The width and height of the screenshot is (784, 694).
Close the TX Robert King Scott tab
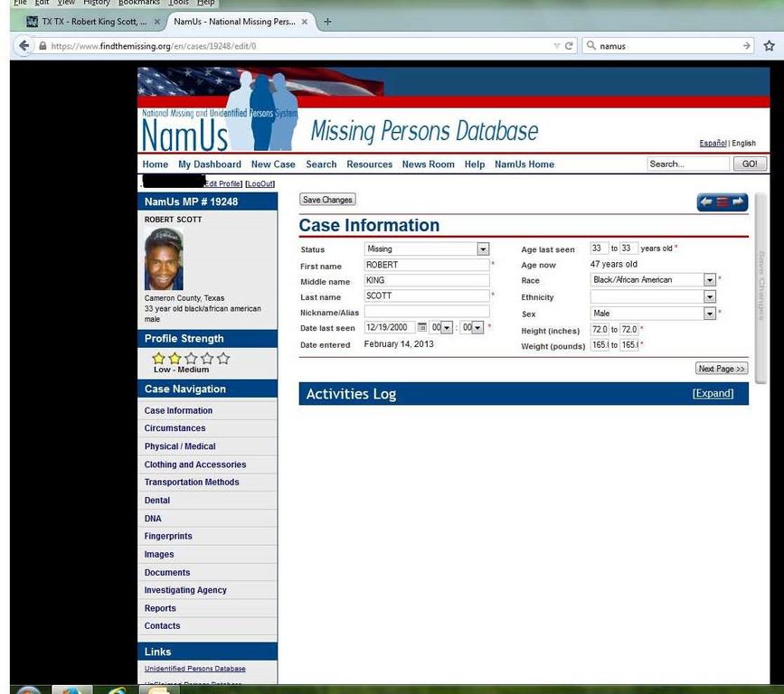point(157,22)
